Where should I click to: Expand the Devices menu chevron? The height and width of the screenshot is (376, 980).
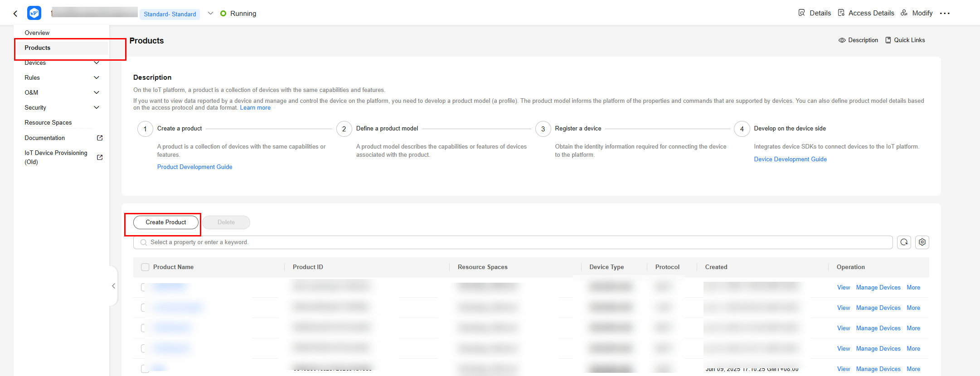point(96,63)
